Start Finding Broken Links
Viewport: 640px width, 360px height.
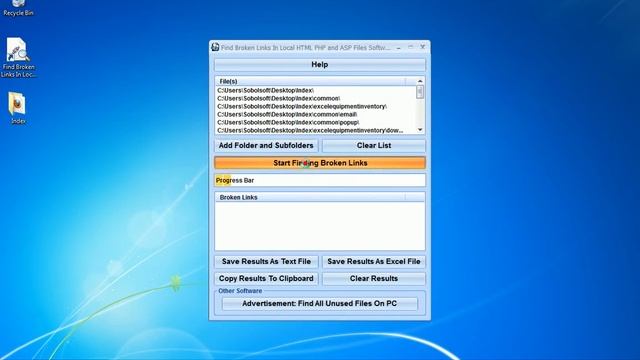(x=320, y=163)
